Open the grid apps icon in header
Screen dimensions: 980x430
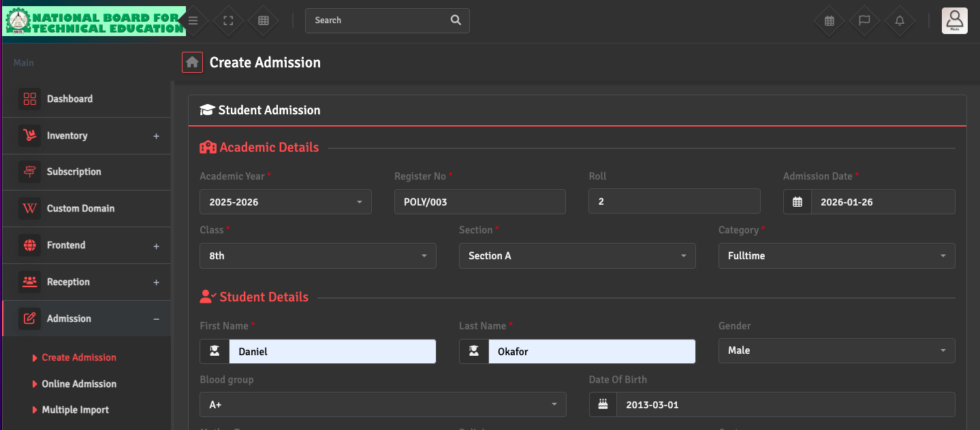pos(264,20)
